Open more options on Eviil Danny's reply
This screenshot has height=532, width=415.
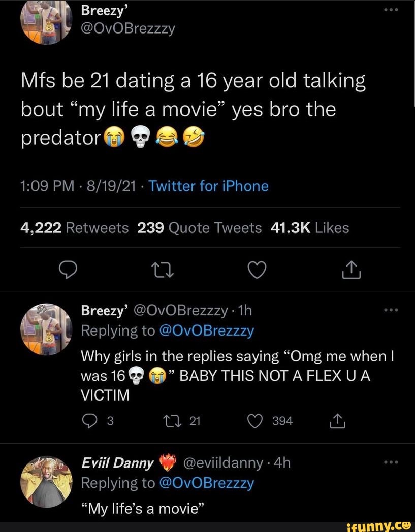click(390, 462)
